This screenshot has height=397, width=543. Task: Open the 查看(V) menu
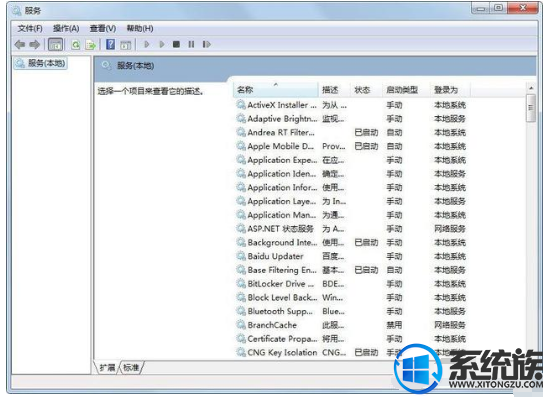point(103,28)
